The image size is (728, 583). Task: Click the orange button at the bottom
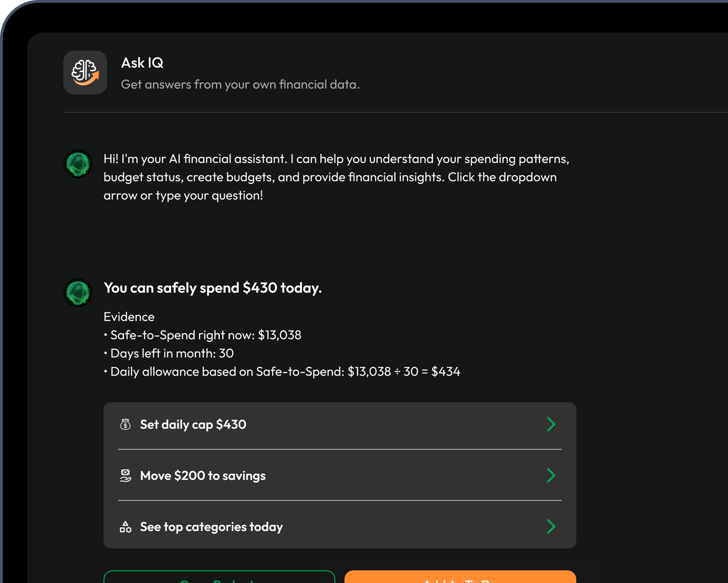tap(460, 577)
